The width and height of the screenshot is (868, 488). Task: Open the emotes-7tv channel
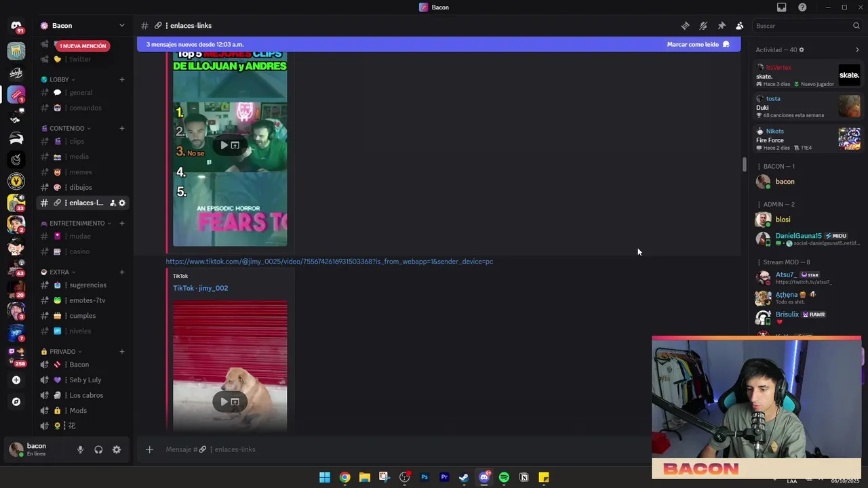(x=83, y=300)
